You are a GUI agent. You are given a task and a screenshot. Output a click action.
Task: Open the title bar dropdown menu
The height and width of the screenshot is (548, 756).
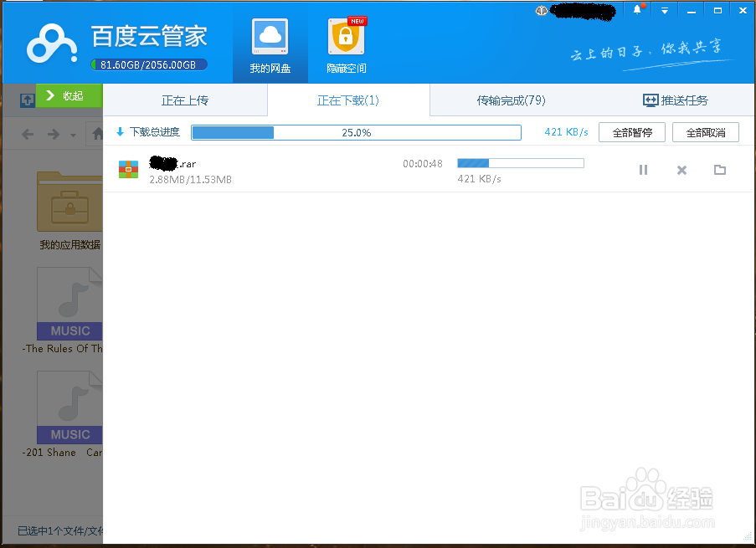(x=665, y=10)
